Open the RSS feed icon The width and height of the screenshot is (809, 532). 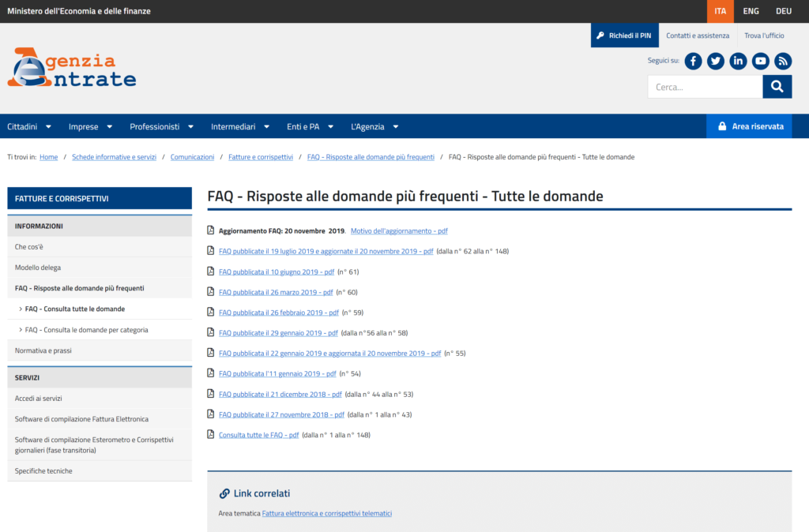pos(783,62)
